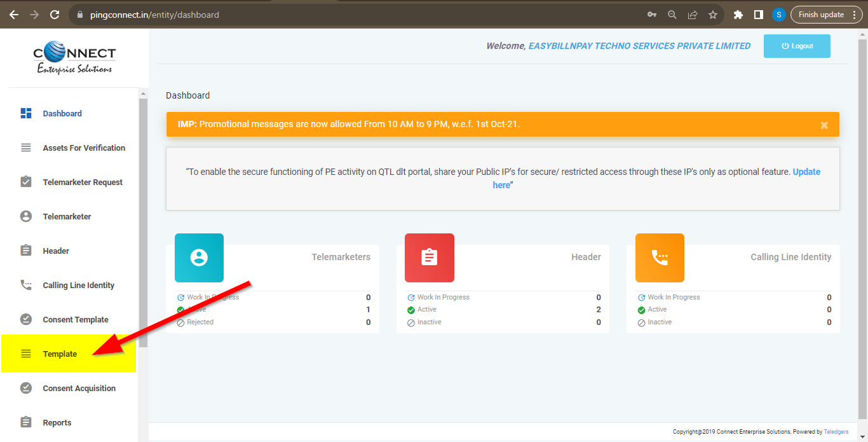Open the Teledgers footer link

tap(836, 432)
